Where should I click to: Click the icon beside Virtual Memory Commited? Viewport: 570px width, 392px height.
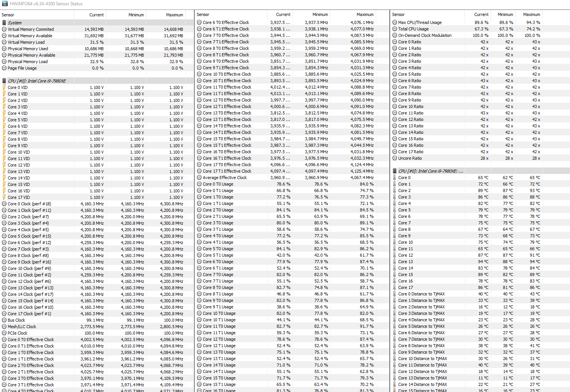click(4, 29)
